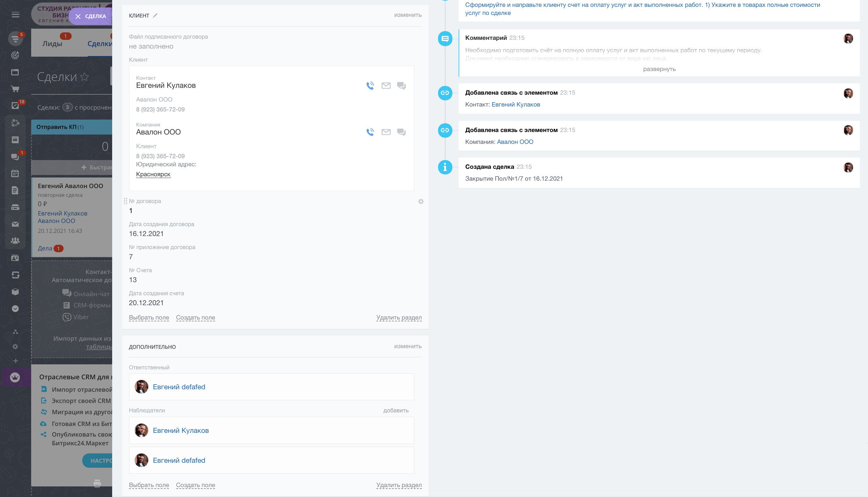Switch to the Сделки tab
The width and height of the screenshot is (868, 497).
[x=99, y=44]
